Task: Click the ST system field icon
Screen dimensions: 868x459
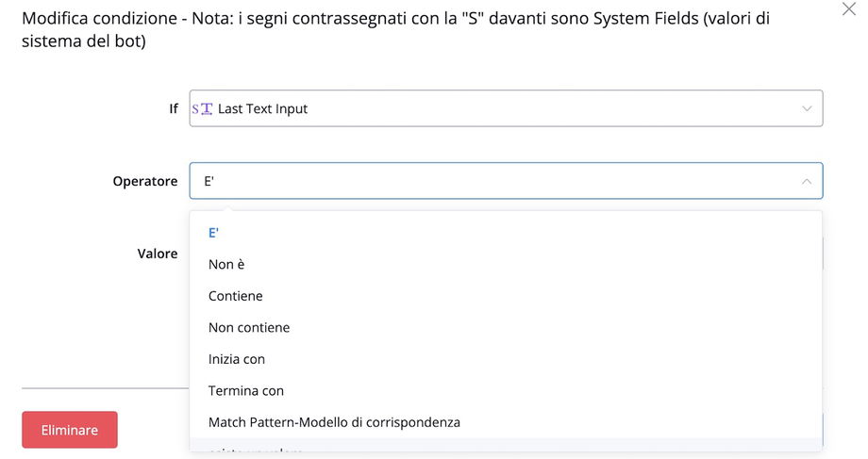Action: tap(202, 108)
